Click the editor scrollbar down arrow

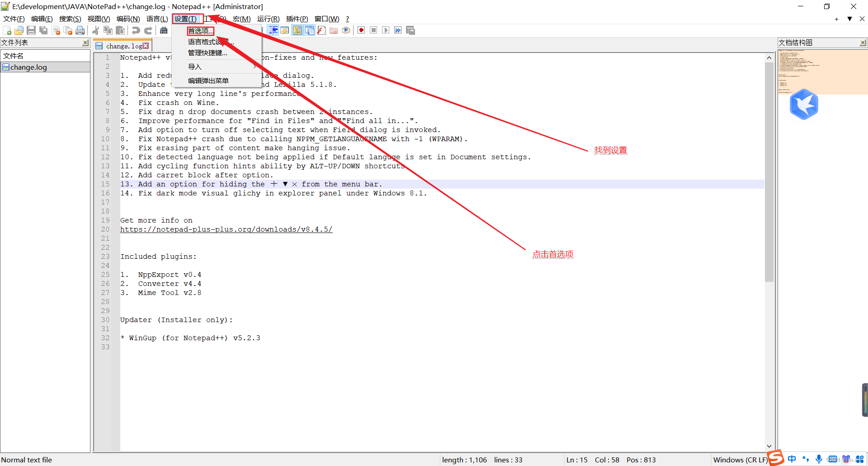pyautogui.click(x=769, y=446)
